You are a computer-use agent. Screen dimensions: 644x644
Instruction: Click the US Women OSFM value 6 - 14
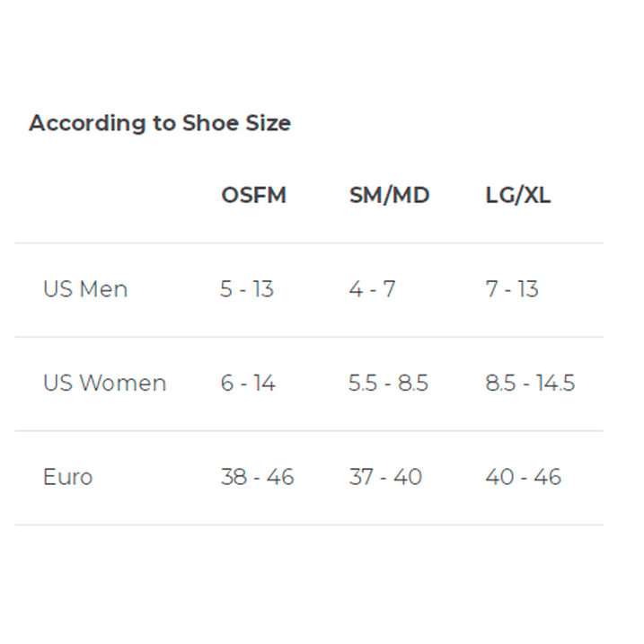[x=248, y=383]
